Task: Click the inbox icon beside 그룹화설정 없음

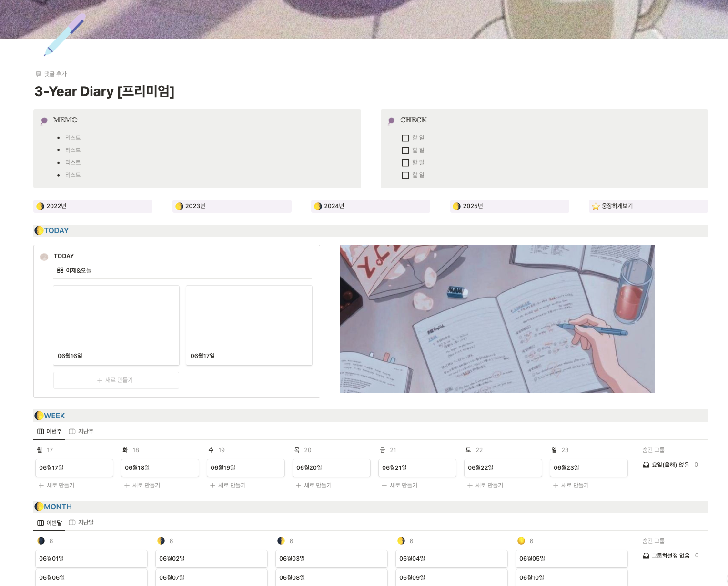Action: coord(646,556)
